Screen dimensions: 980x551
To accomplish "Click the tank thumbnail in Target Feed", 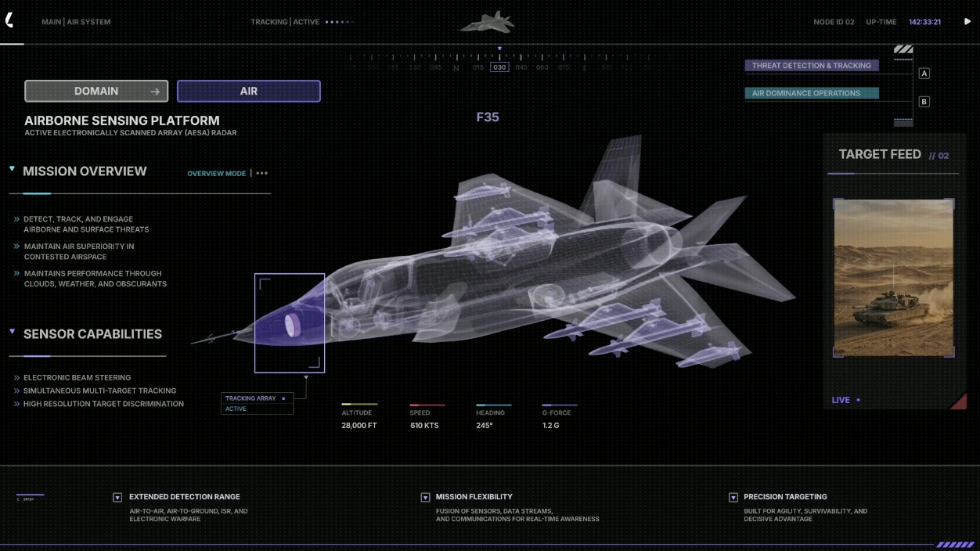I will click(x=894, y=278).
